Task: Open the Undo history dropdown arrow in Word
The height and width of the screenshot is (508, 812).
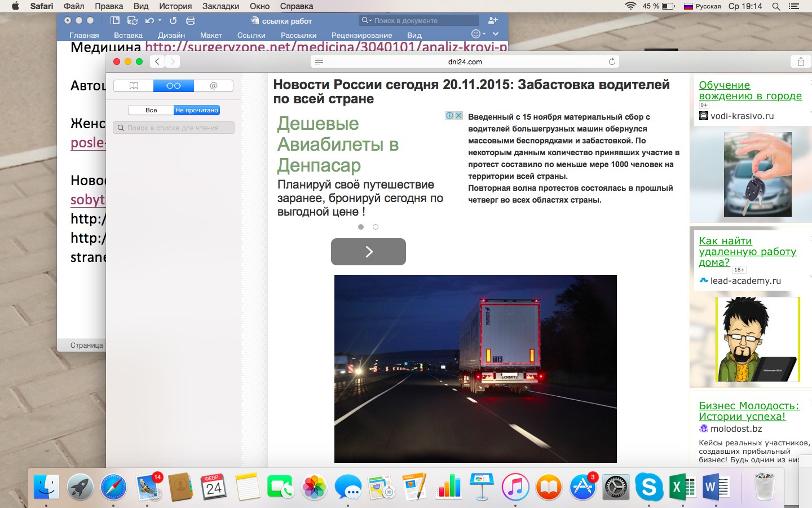Action: [160, 20]
